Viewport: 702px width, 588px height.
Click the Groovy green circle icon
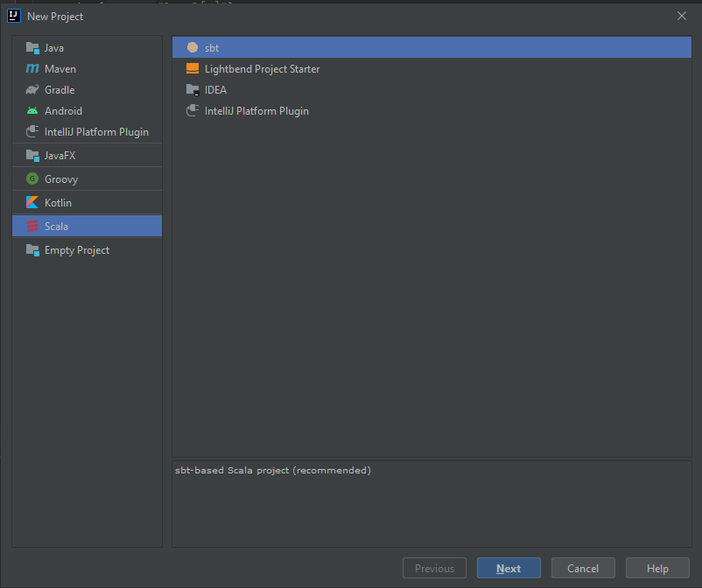[32, 179]
